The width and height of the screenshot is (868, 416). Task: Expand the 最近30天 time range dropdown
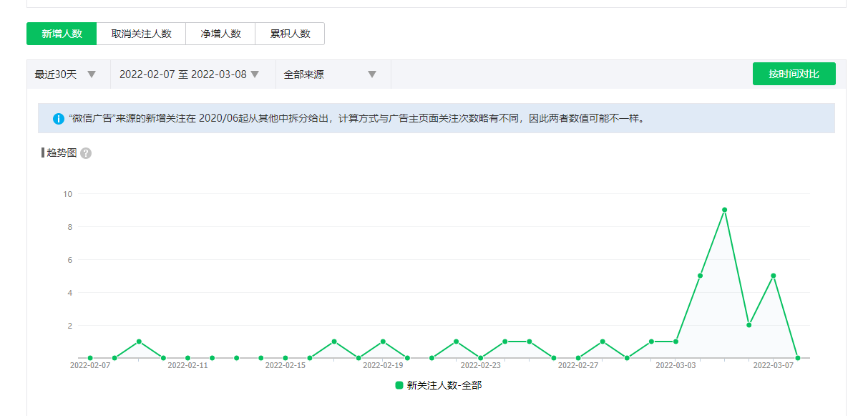tap(65, 74)
